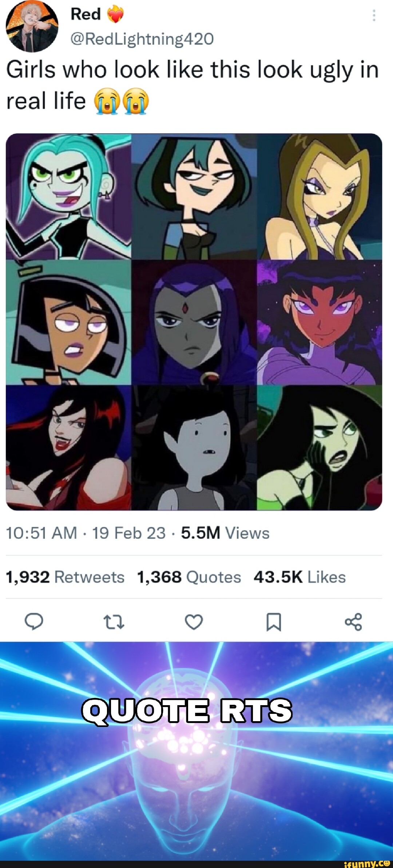Click the display name Red
This screenshot has height=868, width=393.
pyautogui.click(x=86, y=14)
